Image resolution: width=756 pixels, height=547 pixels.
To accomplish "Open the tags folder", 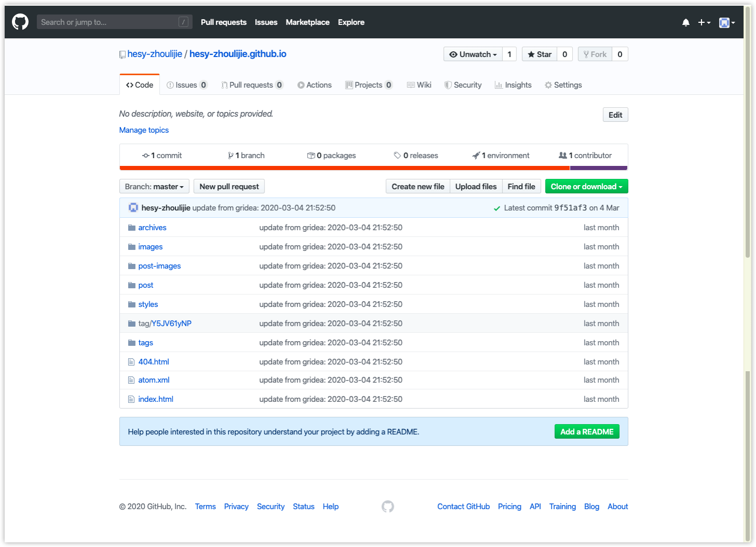I will pos(146,343).
